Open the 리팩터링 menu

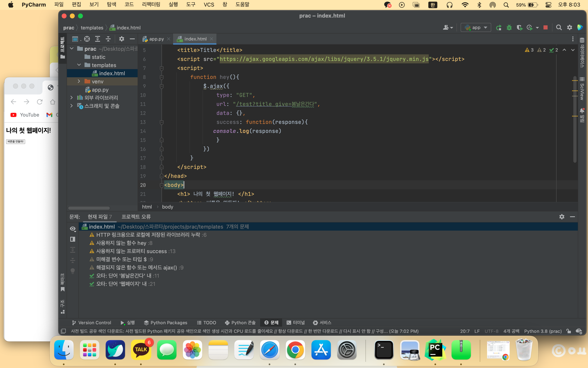point(151,5)
